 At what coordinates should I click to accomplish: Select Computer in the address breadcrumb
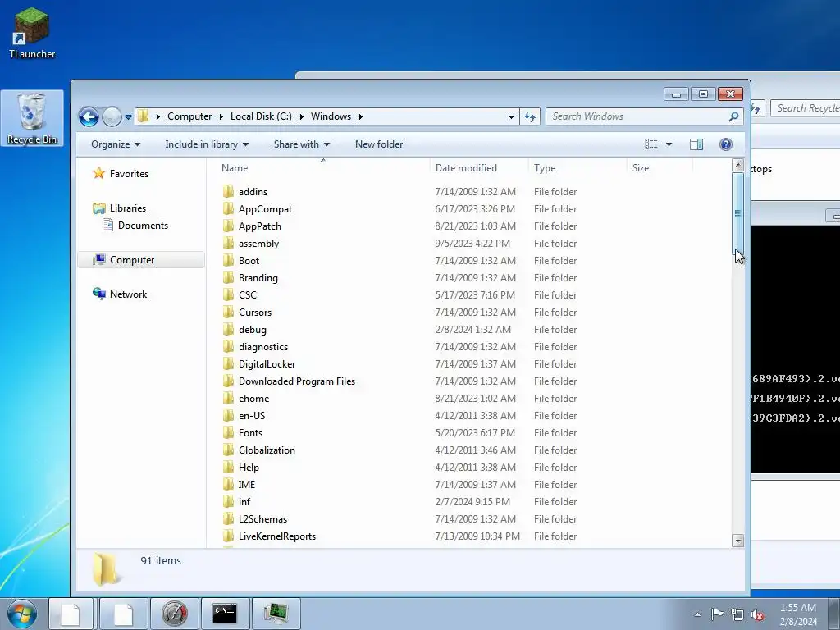click(189, 116)
